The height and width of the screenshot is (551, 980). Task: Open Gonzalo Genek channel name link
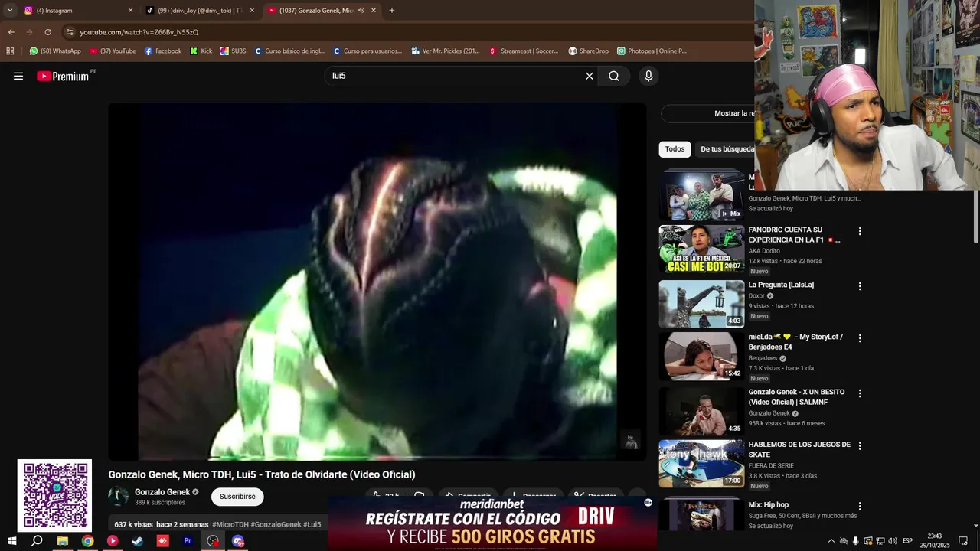coord(162,492)
